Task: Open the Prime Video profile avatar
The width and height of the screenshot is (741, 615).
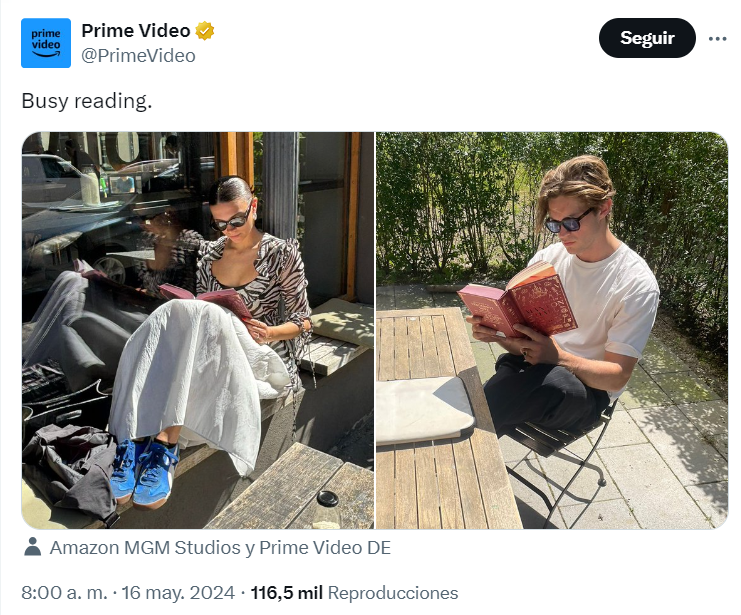Action: (x=46, y=43)
